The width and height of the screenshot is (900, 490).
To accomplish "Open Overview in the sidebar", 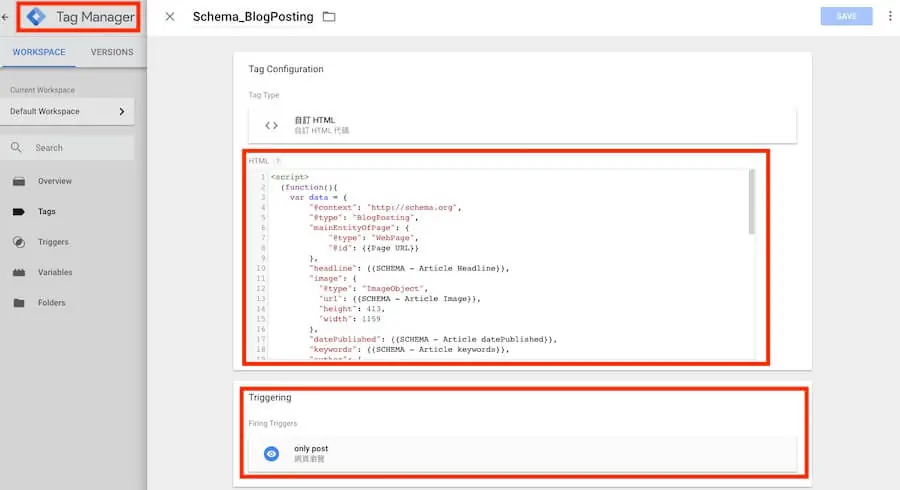I will pos(55,181).
